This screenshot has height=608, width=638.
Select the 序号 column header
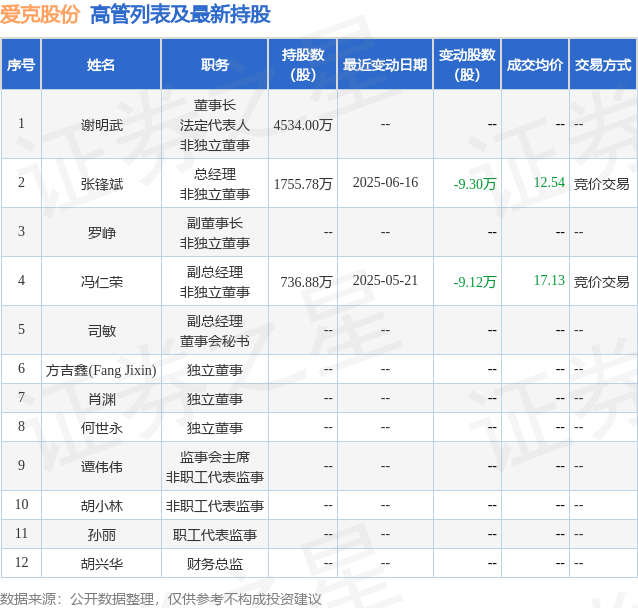[21, 65]
